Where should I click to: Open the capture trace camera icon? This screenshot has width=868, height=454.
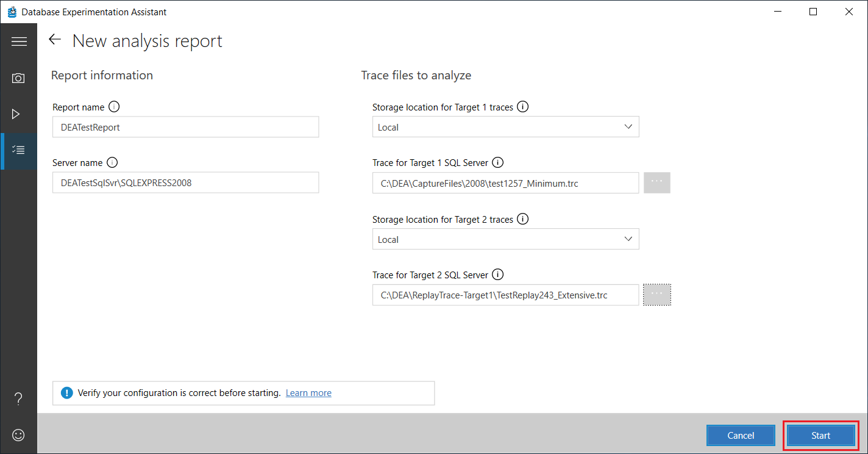tap(19, 78)
